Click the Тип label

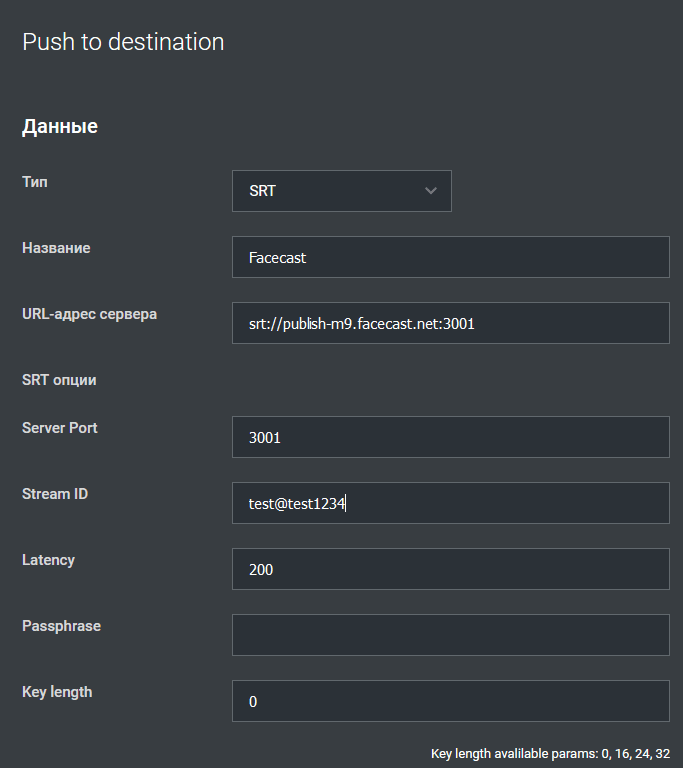(35, 182)
